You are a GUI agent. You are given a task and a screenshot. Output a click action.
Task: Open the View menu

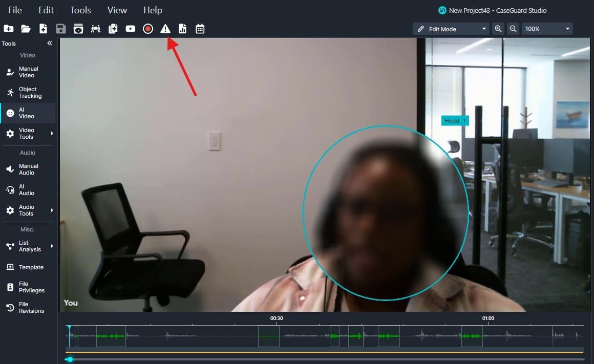coord(117,10)
